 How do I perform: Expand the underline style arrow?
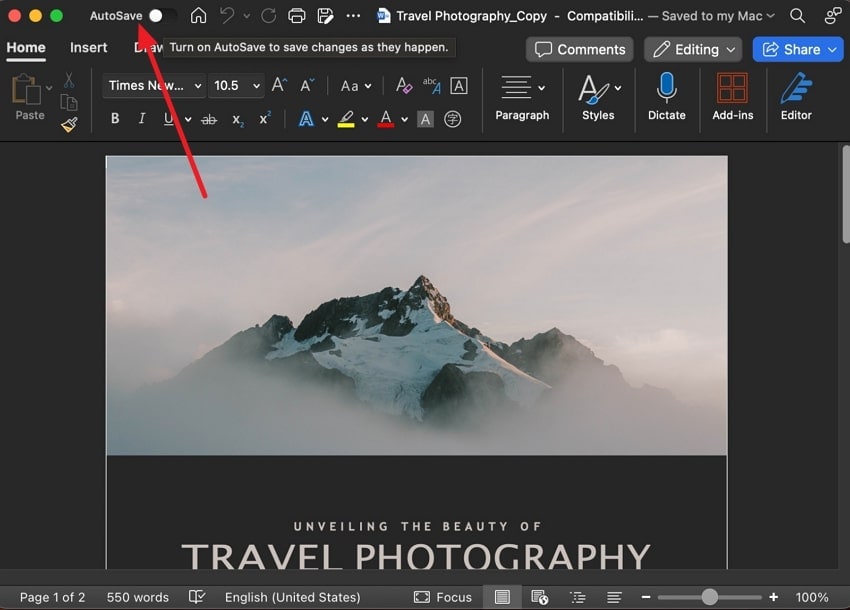tap(188, 119)
